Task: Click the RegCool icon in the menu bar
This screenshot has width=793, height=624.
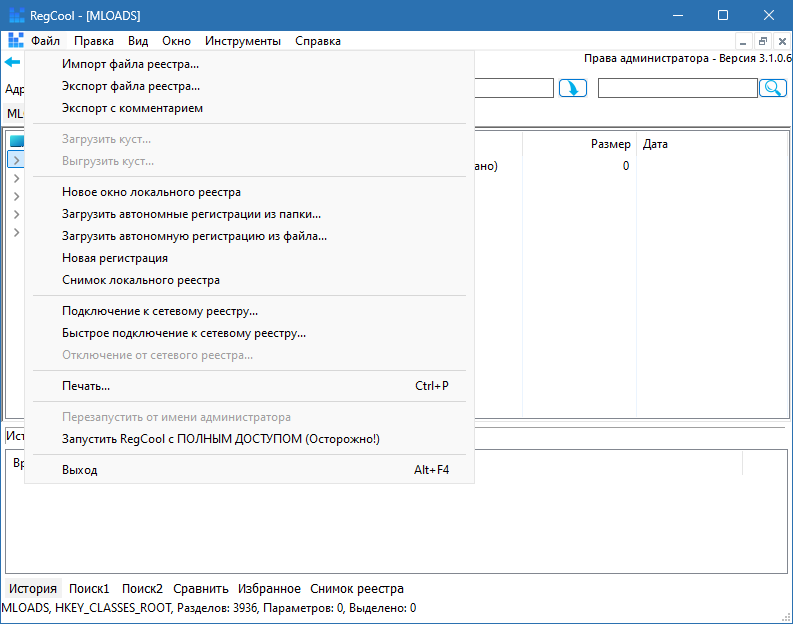Action: [16, 41]
